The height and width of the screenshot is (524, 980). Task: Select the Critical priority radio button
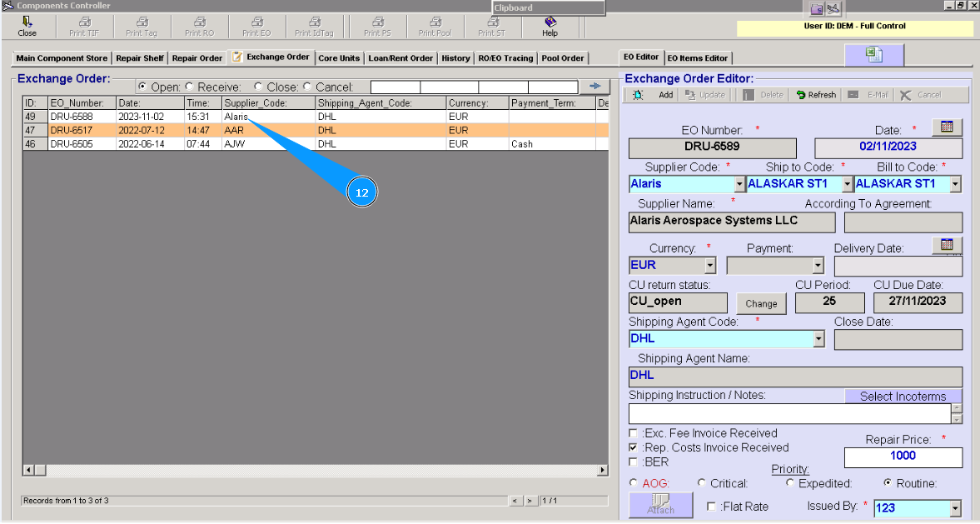(x=701, y=482)
